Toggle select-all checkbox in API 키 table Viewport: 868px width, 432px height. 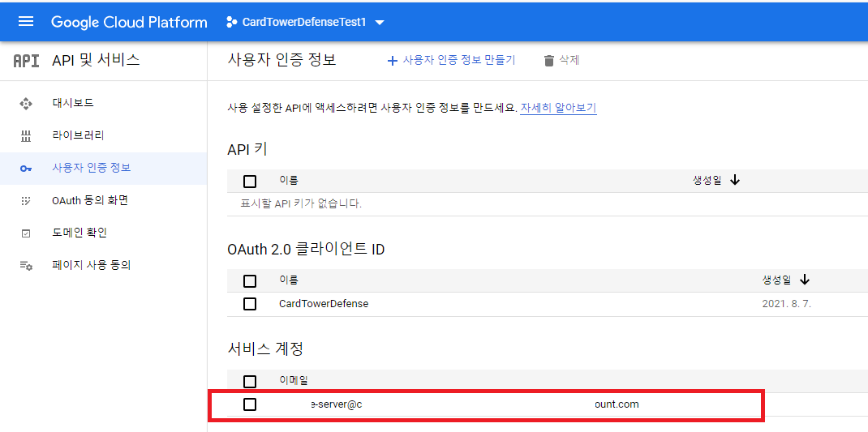coord(250,181)
